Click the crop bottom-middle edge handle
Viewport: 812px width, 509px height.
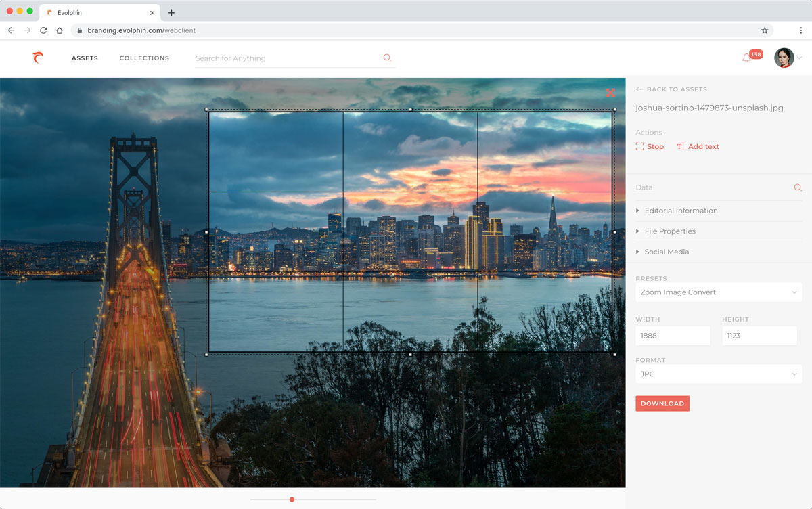(411, 354)
